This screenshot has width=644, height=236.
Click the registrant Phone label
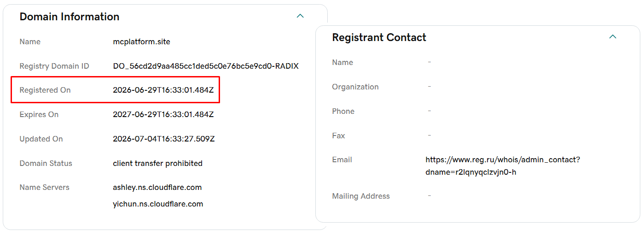coord(343,111)
